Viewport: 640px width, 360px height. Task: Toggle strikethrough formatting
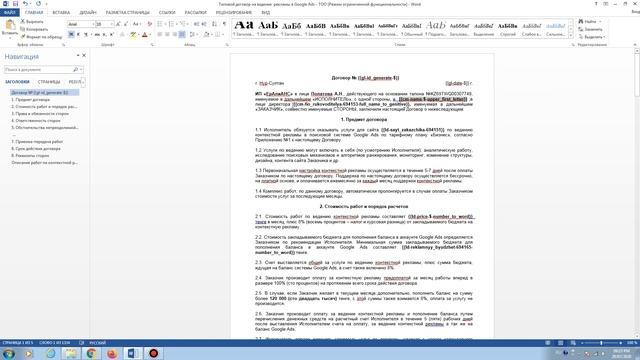tap(97, 35)
